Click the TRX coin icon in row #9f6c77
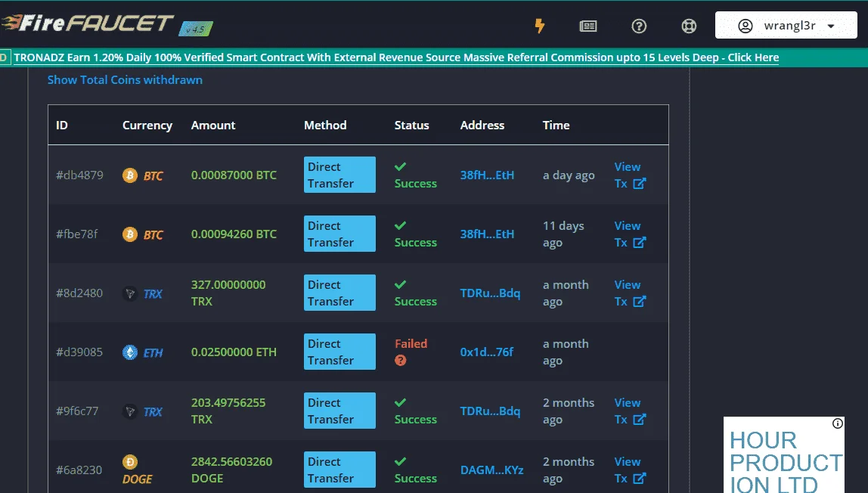The width and height of the screenshot is (868, 493). click(x=129, y=411)
